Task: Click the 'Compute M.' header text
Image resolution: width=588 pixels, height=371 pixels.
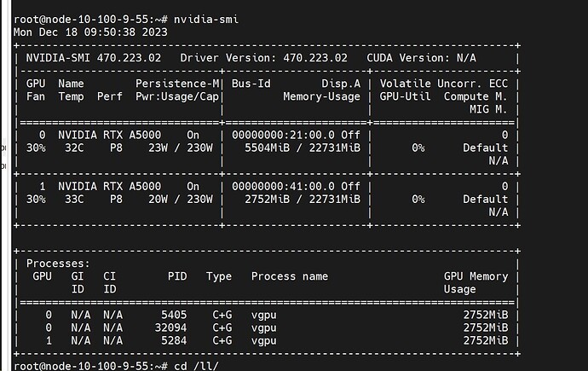Action: [x=476, y=96]
